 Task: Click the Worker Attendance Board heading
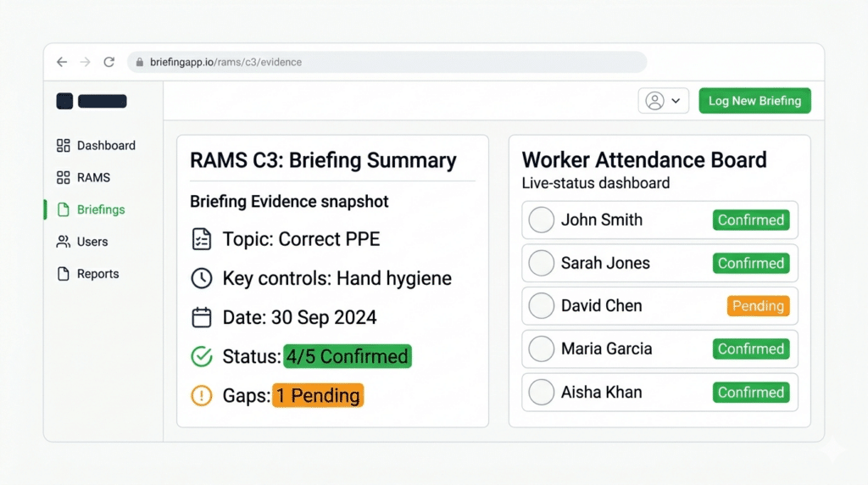(644, 160)
